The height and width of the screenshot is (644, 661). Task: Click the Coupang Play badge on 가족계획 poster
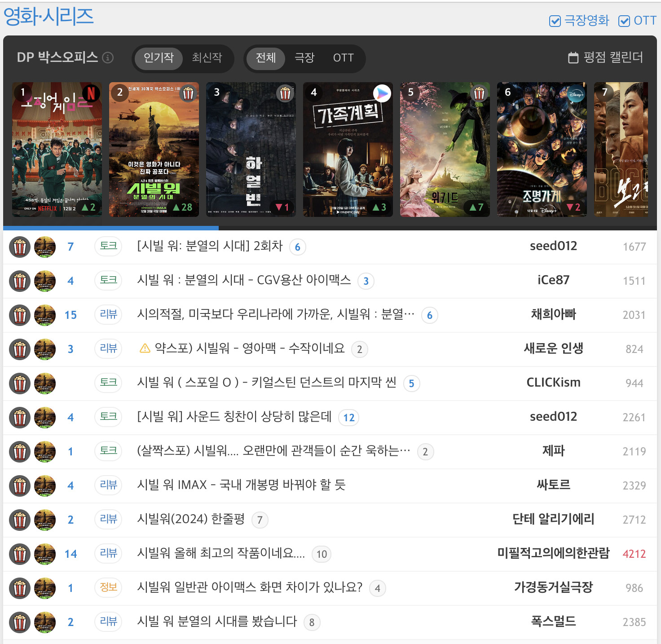click(x=382, y=93)
